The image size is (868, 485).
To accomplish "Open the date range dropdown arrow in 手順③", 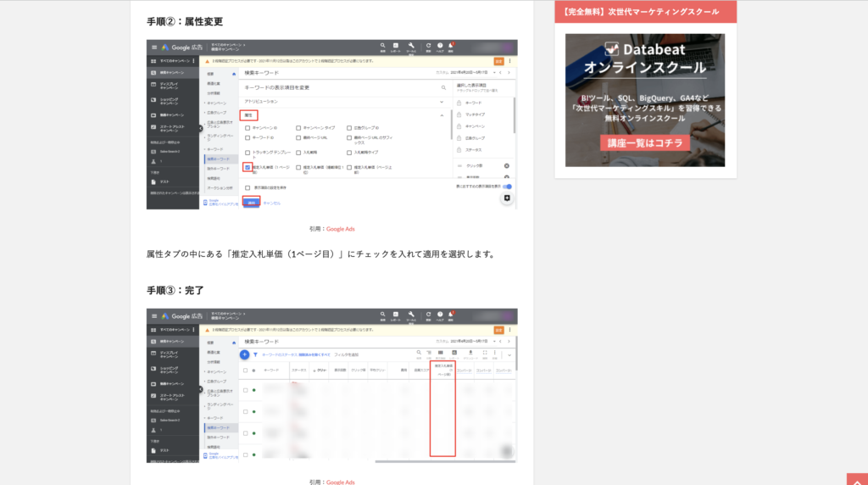I will tap(494, 342).
